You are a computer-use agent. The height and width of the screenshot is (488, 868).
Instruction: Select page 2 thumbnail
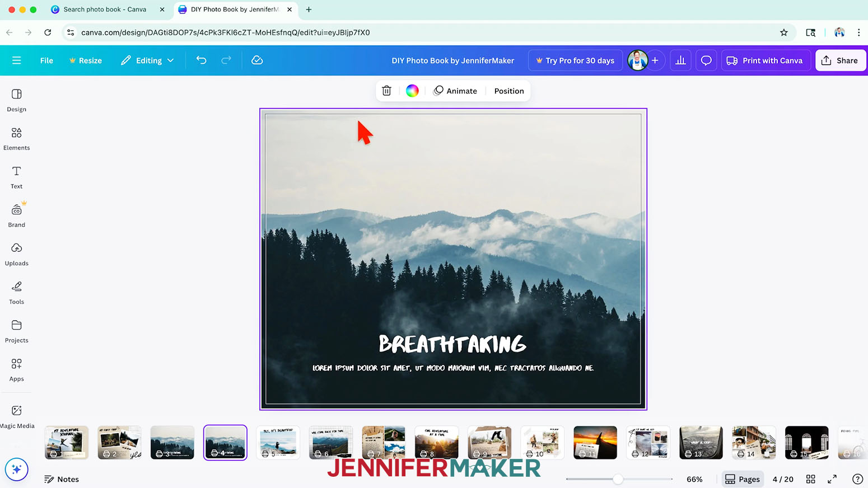[x=119, y=443]
